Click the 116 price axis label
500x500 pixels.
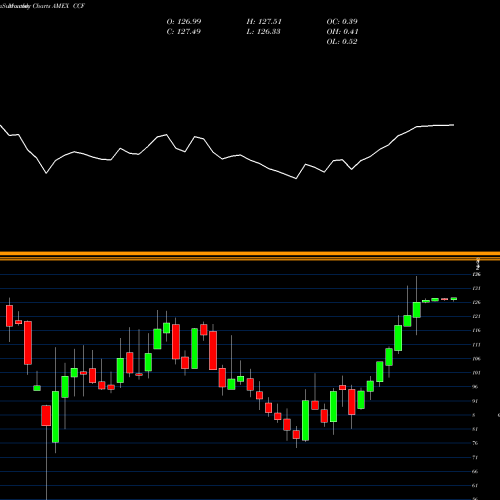(477, 330)
